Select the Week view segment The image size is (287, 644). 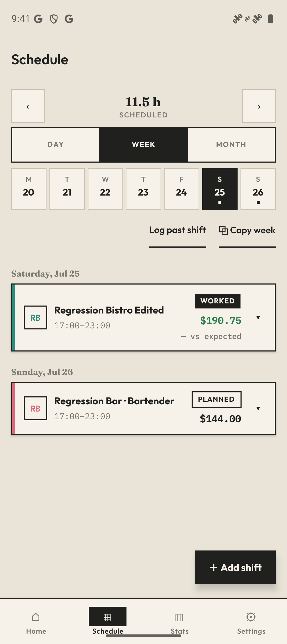click(x=143, y=145)
